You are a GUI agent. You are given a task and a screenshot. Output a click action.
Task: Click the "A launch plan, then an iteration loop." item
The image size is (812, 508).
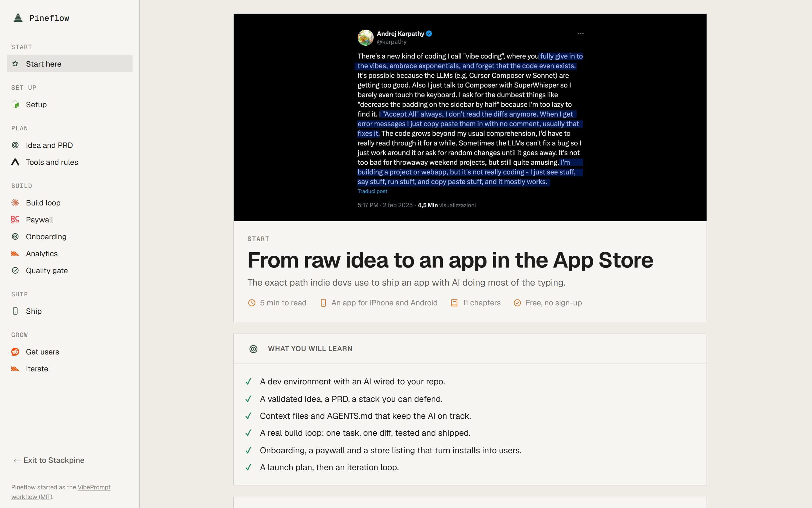(x=329, y=467)
